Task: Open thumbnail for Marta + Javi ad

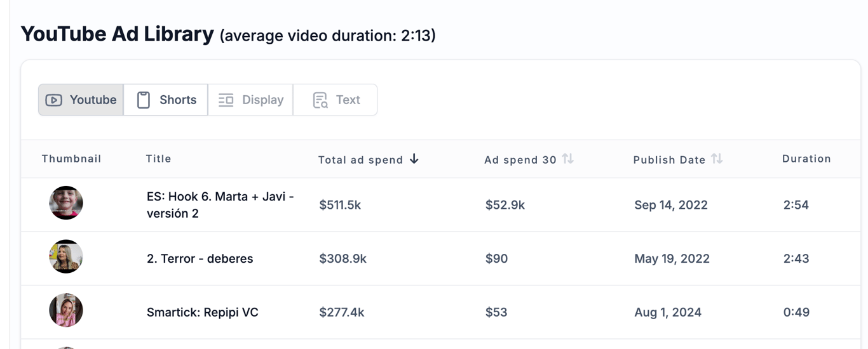Action: point(66,203)
